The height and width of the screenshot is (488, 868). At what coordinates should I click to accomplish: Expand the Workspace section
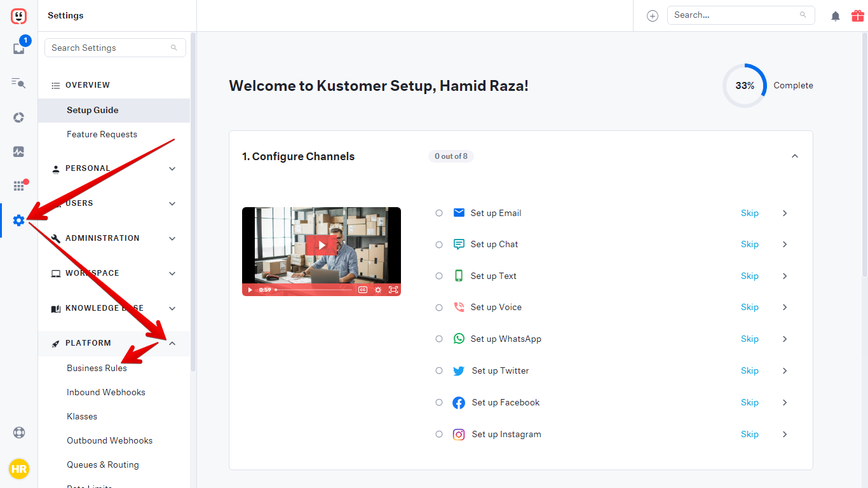tap(172, 273)
